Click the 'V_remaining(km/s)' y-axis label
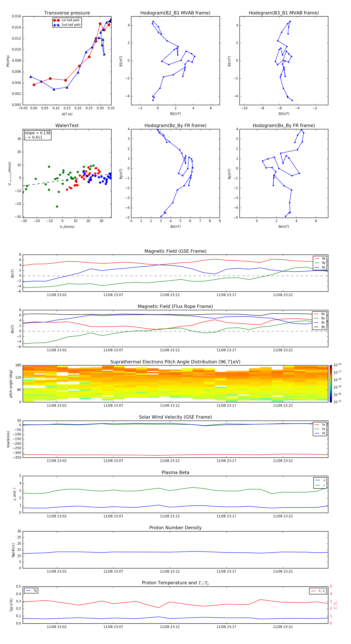Image resolution: width=351 pixels, height=644 pixels. [10, 173]
